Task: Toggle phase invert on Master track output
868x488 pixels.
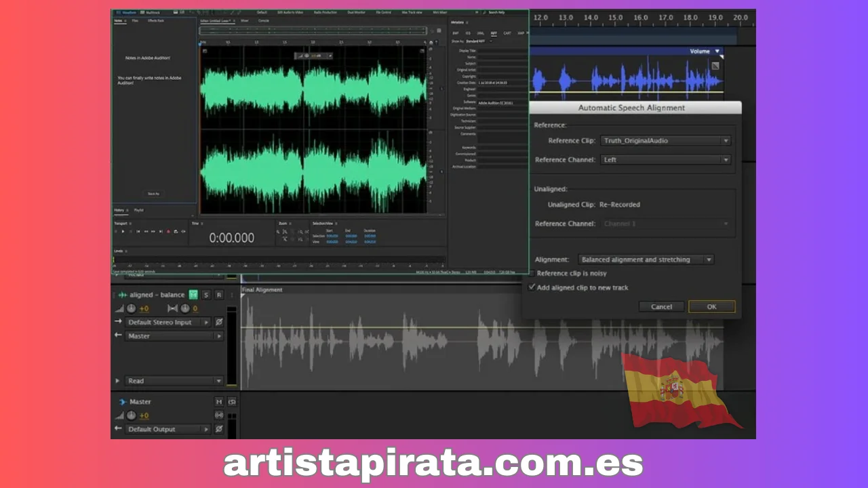Action: coord(219,429)
